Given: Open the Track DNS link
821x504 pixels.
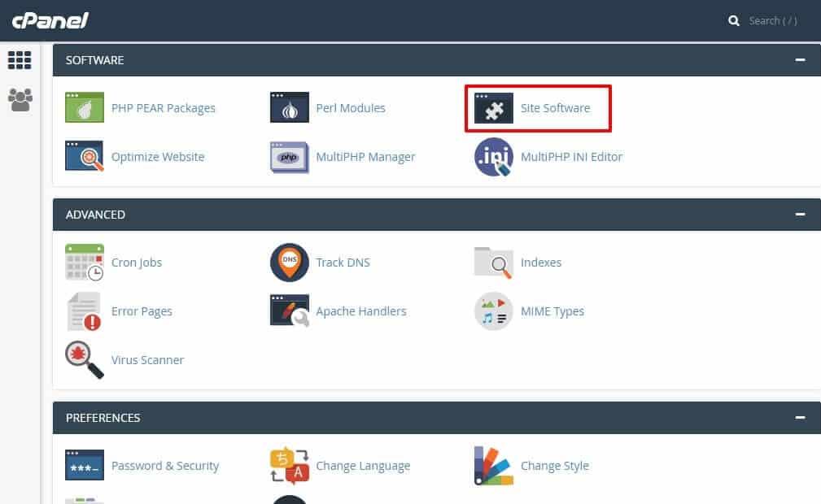Looking at the screenshot, I should point(343,263).
